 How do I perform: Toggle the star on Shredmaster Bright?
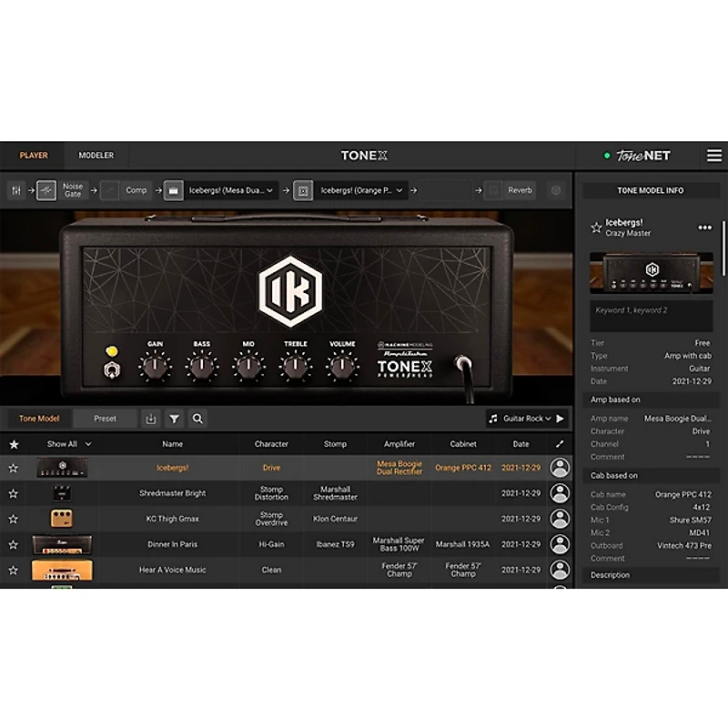click(x=13, y=493)
